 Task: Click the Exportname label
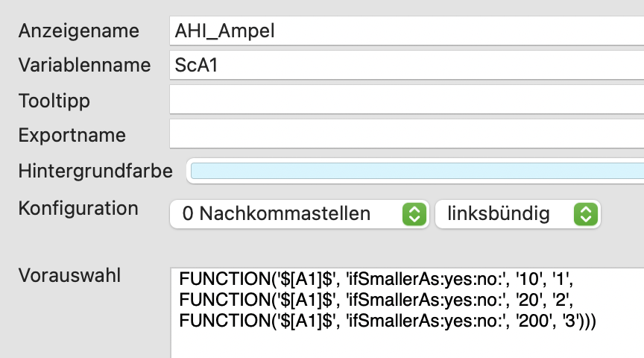[72, 135]
